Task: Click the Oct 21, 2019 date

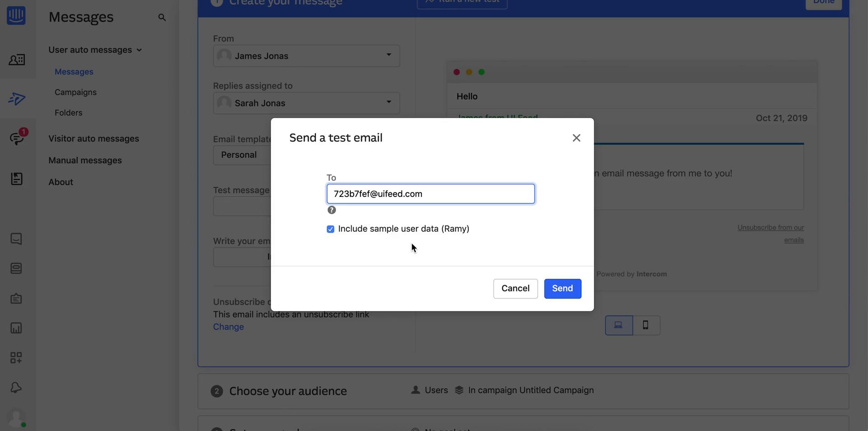Action: (x=781, y=118)
